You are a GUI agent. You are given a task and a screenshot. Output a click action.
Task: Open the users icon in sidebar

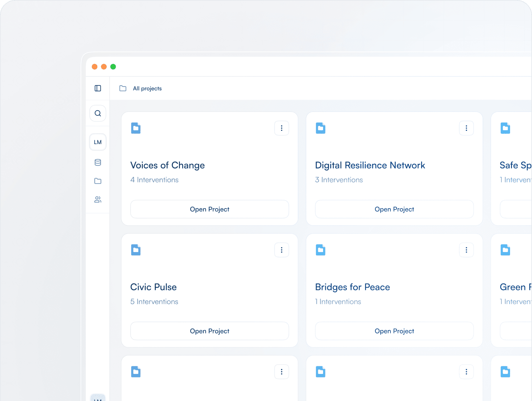pyautogui.click(x=98, y=200)
